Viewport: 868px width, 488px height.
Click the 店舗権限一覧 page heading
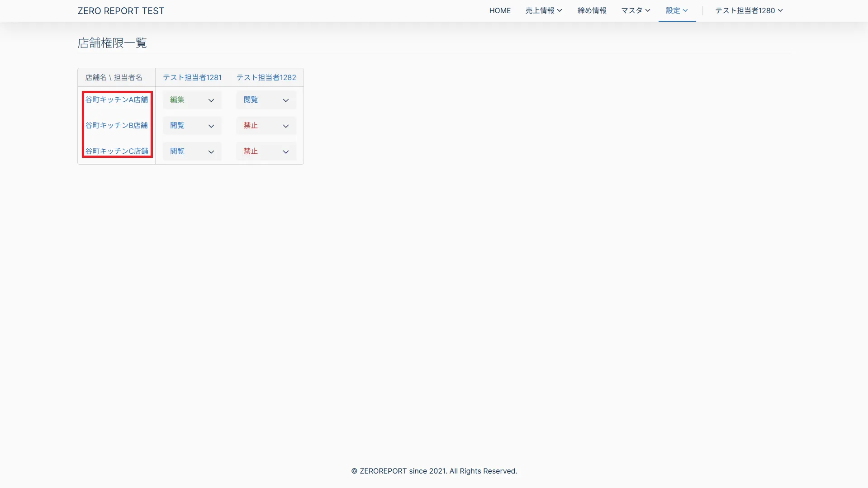[112, 43]
